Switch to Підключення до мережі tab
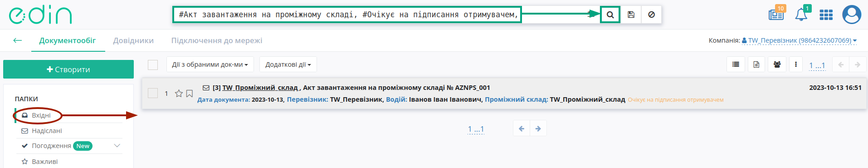Image resolution: width=868 pixels, height=168 pixels. point(217,40)
